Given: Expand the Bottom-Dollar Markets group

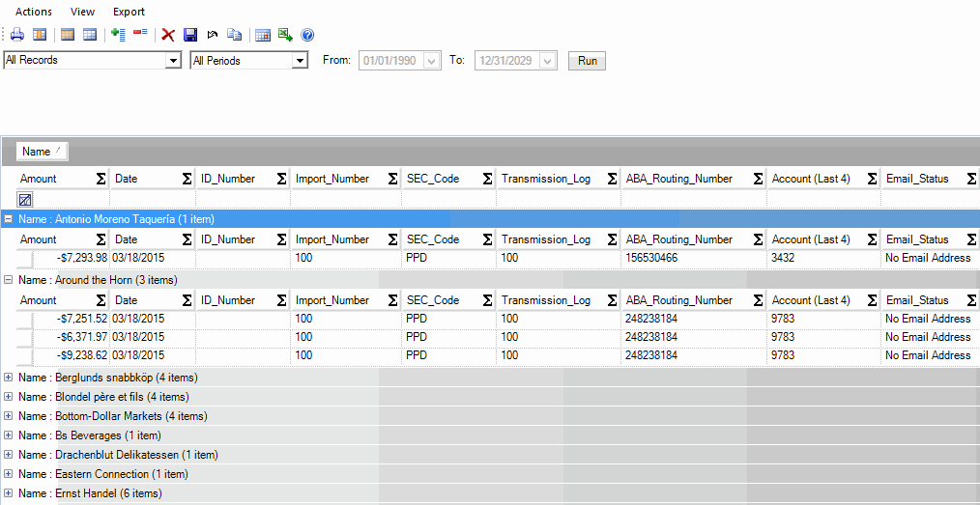Looking at the screenshot, I should point(9,416).
